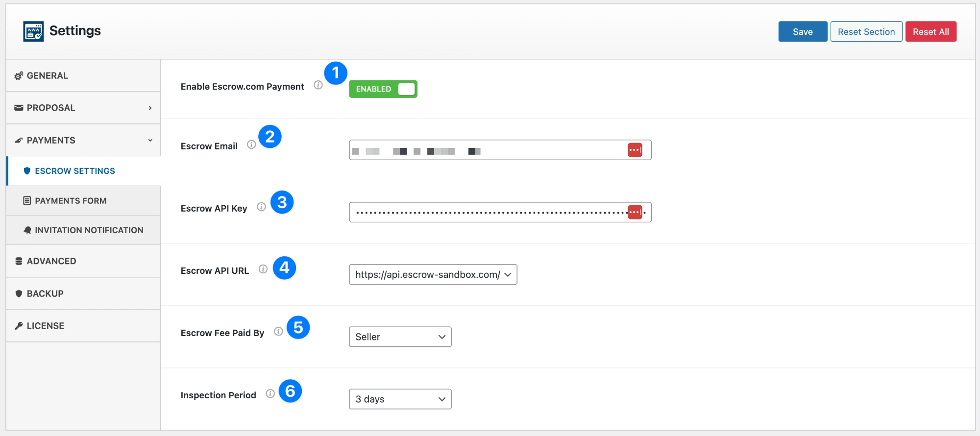980x436 pixels.
Task: Show info tooltip for Escrow API URL
Action: [263, 269]
